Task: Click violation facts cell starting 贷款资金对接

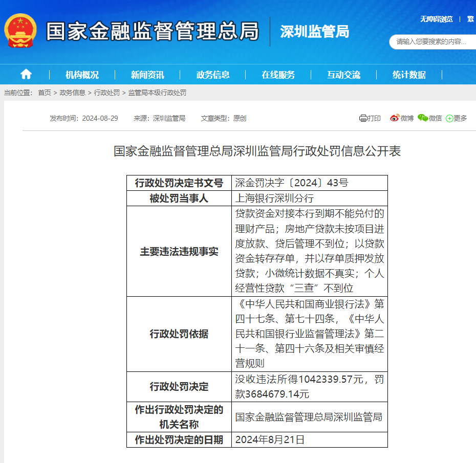Action: click(309, 251)
